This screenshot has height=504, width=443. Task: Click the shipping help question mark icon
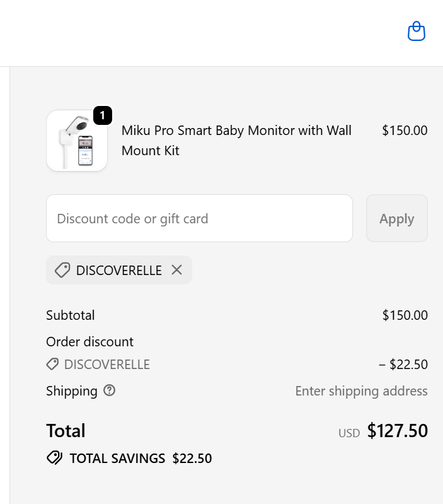point(110,390)
